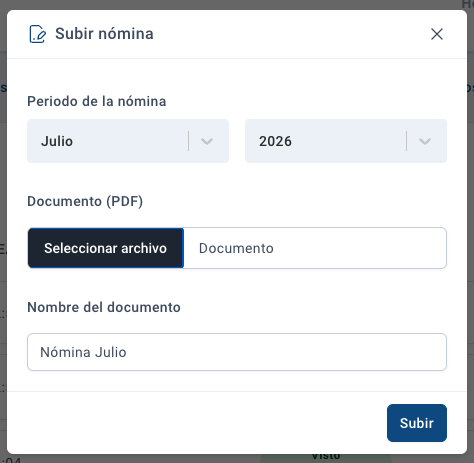
Task: Click the document-edit icon beside Subir nómina
Action: (x=37, y=34)
